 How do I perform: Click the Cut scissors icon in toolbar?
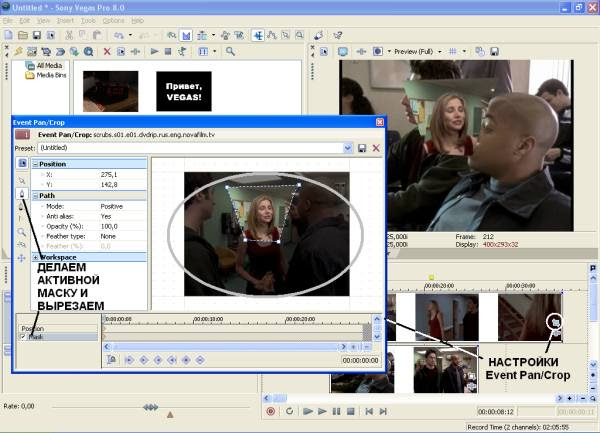coord(69,36)
